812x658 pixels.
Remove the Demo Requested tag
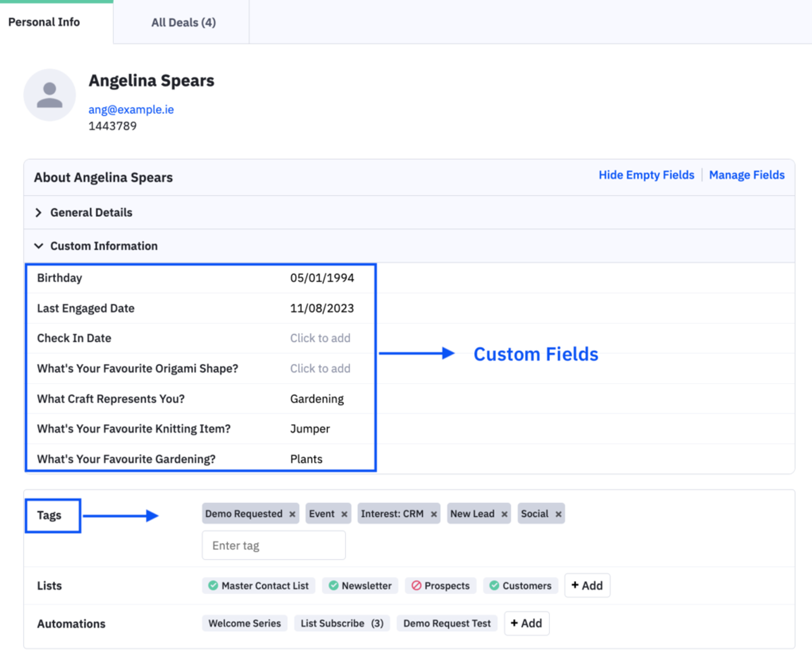point(292,514)
